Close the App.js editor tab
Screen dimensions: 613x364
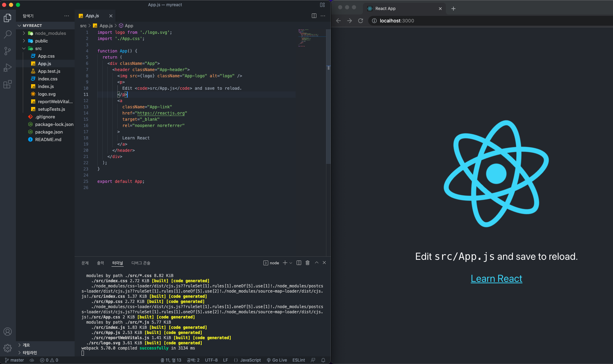pos(111,16)
